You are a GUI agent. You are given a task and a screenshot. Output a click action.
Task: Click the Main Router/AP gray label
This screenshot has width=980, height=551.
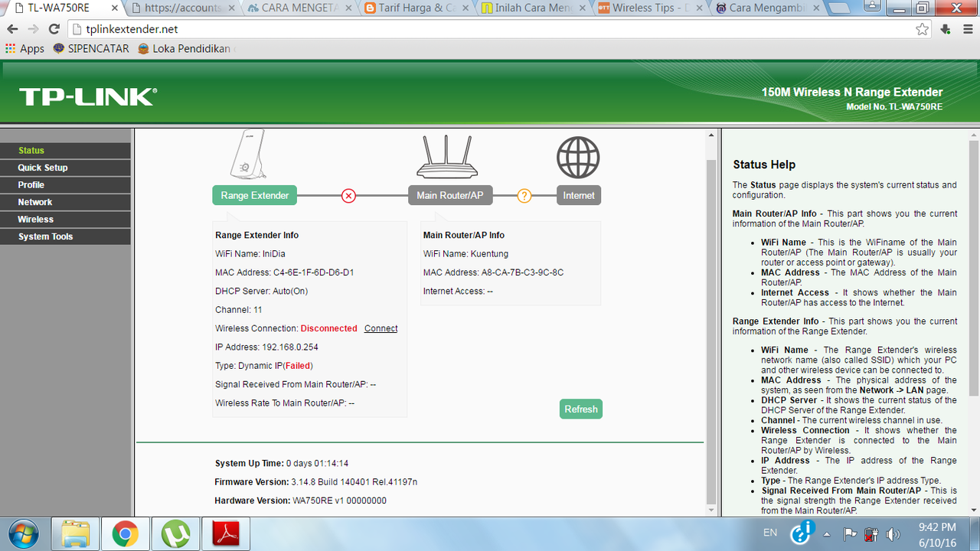(x=450, y=196)
